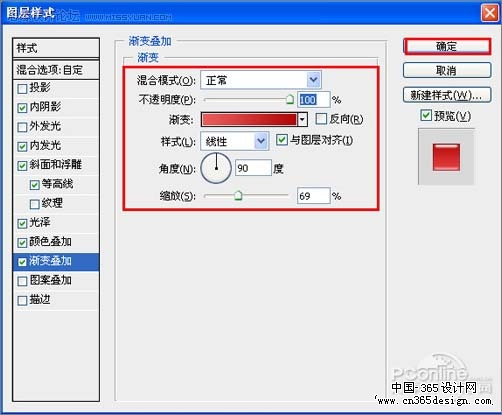The height and width of the screenshot is (415, 502).
Task: Click the 确定 confirm button
Action: [x=447, y=46]
